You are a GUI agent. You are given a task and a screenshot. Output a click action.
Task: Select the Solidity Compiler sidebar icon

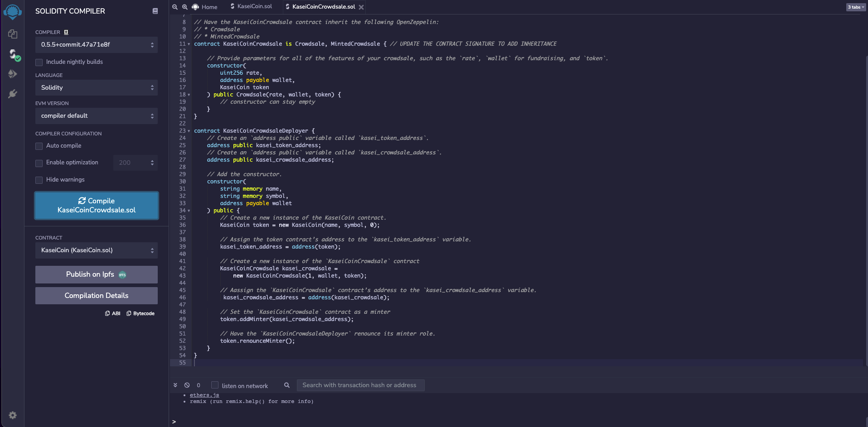(12, 54)
